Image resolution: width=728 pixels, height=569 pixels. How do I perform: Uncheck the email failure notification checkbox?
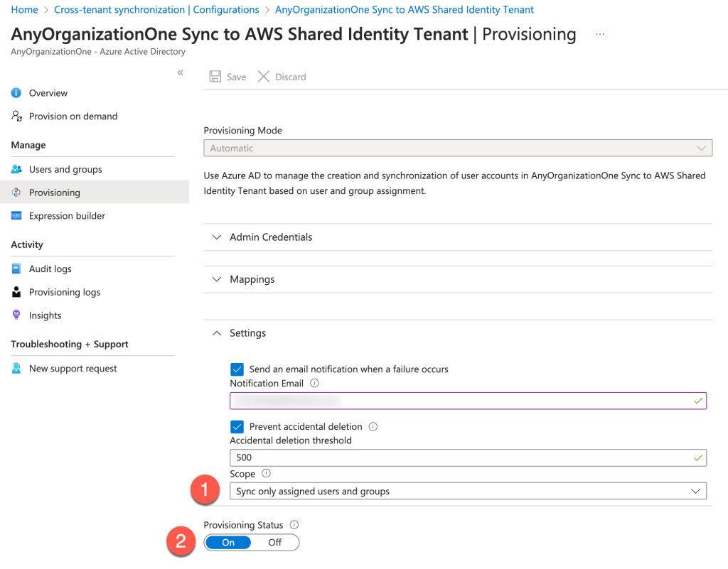[236, 369]
